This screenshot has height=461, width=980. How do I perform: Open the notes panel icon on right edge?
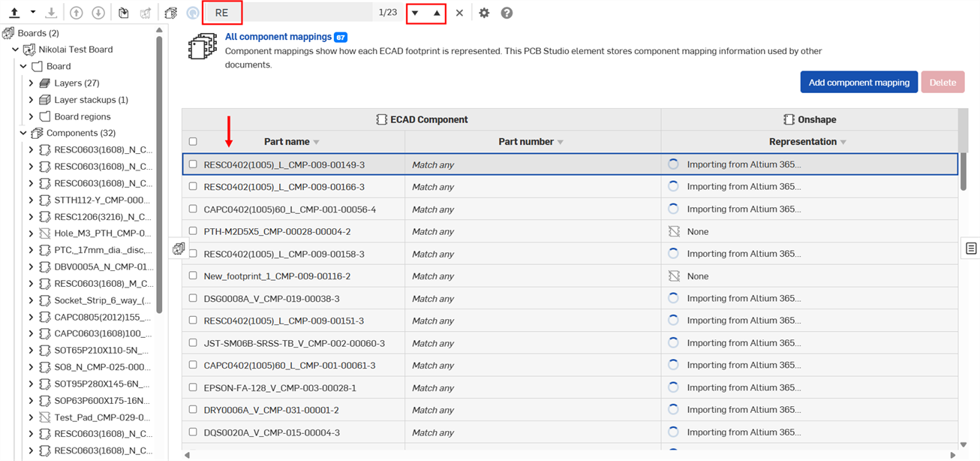coord(971,249)
